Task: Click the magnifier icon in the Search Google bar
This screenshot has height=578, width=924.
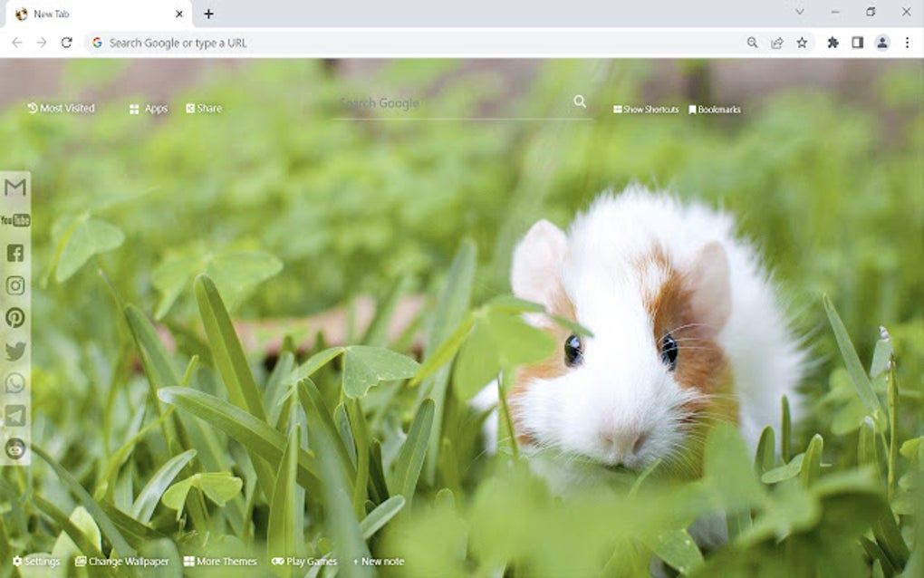Action: tap(580, 101)
